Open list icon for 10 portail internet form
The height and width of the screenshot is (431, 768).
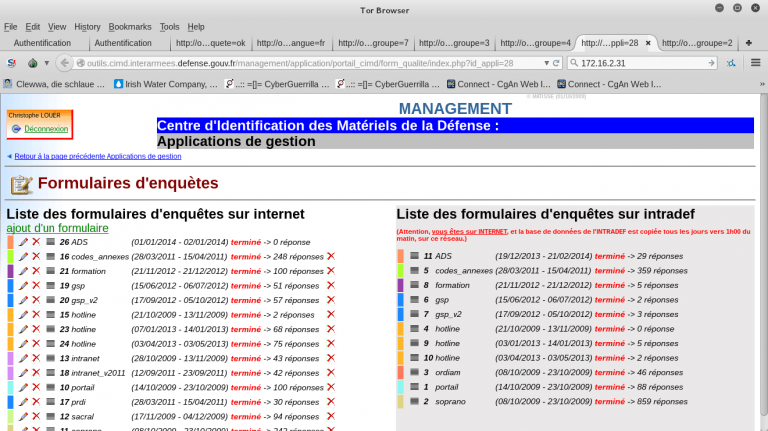click(50, 387)
